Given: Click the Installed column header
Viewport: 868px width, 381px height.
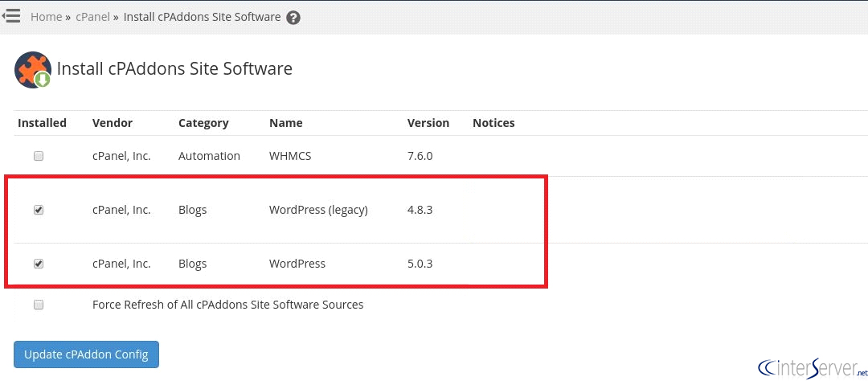Looking at the screenshot, I should (42, 123).
